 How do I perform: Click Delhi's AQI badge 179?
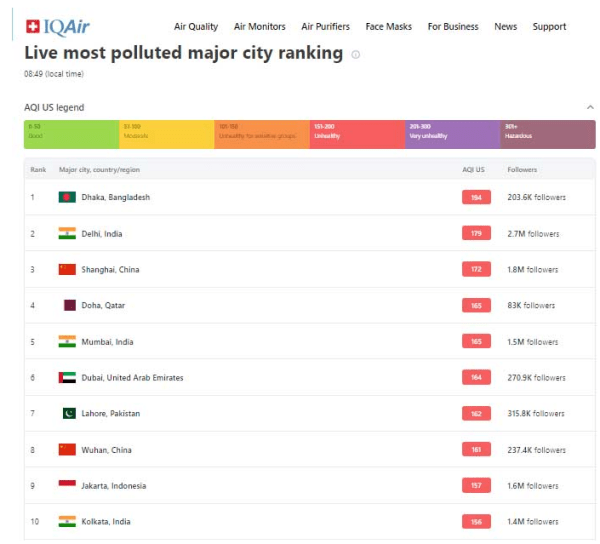coord(476,233)
